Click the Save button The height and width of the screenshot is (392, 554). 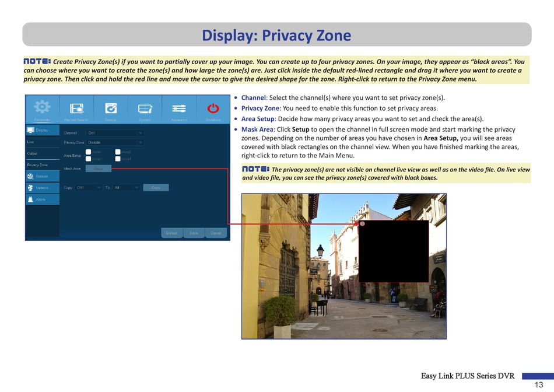tap(194, 233)
